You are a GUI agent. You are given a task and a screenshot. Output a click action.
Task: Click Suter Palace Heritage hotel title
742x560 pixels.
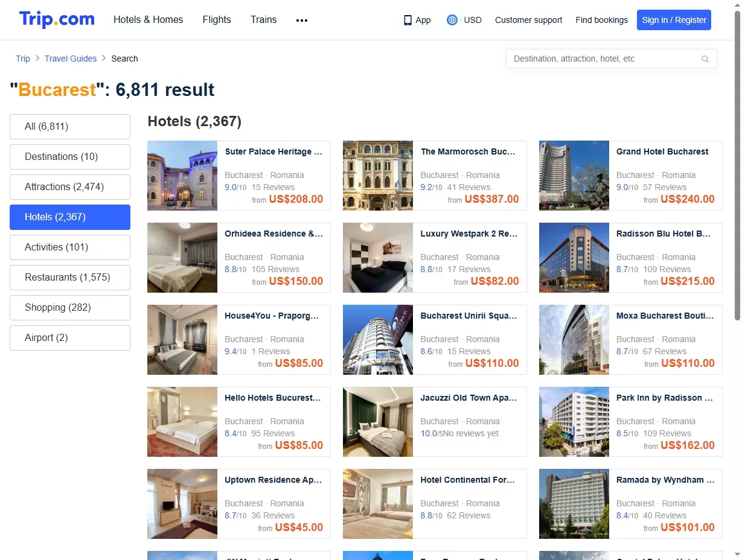point(273,152)
